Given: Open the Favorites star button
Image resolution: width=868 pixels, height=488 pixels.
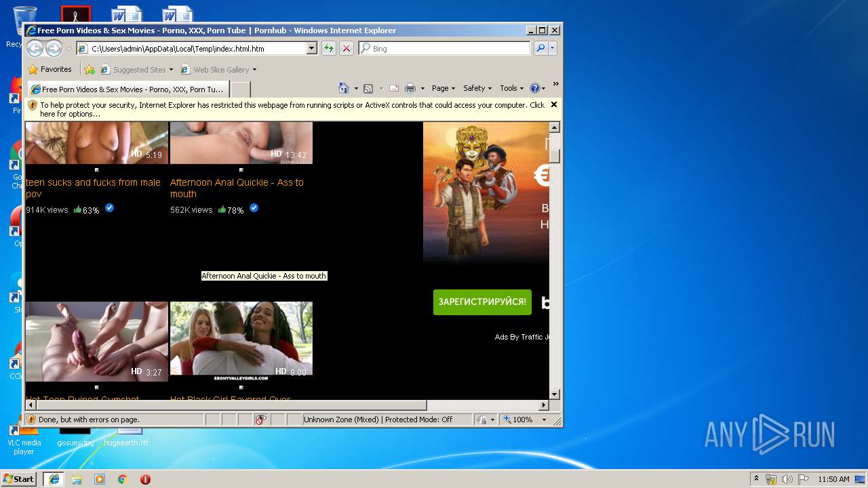Looking at the screenshot, I should pyautogui.click(x=50, y=69).
